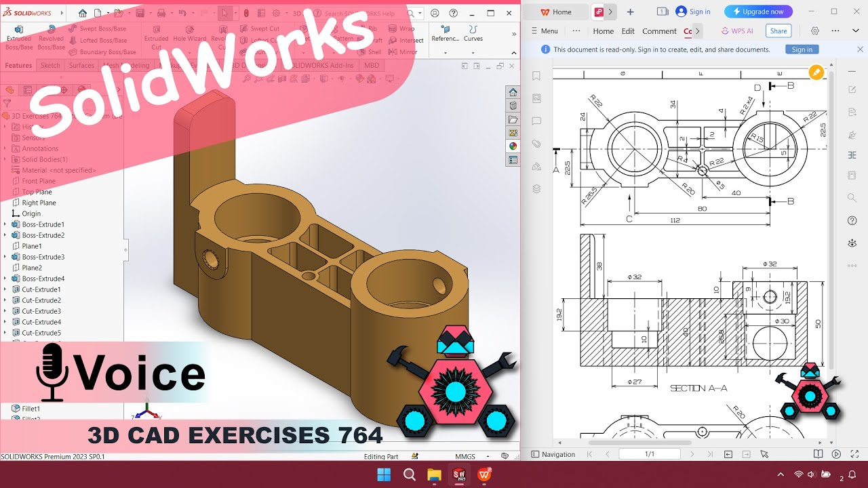
Task: Click the SolidWorks Home icon
Action: (x=83, y=13)
